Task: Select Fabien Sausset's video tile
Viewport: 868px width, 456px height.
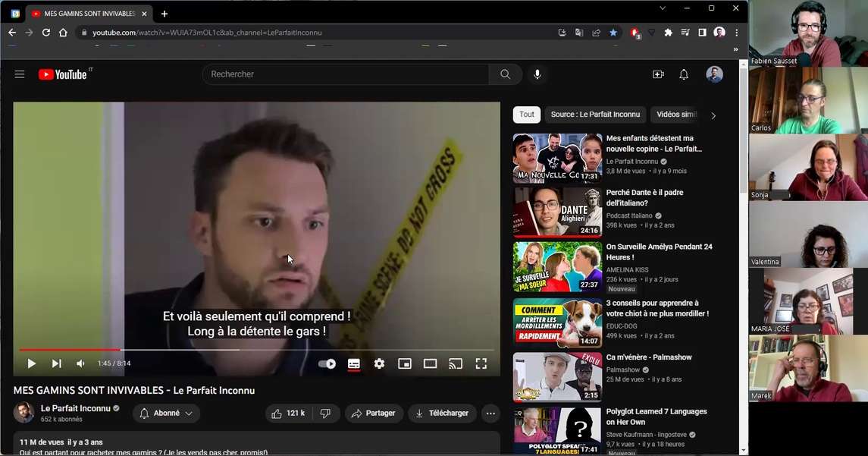Action: click(x=808, y=33)
